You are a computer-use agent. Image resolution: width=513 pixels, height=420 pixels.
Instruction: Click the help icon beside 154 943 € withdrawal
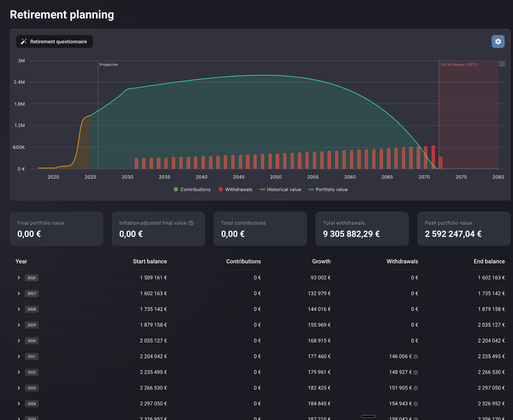point(416,404)
